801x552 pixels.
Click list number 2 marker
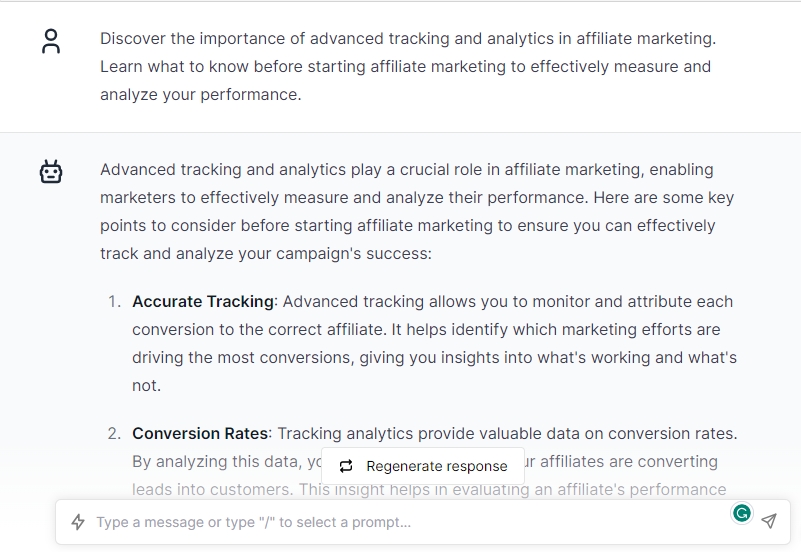click(114, 433)
